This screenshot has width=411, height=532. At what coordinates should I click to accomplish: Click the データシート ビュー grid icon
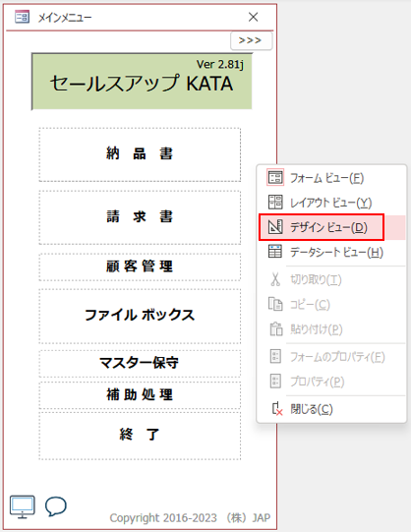click(275, 252)
